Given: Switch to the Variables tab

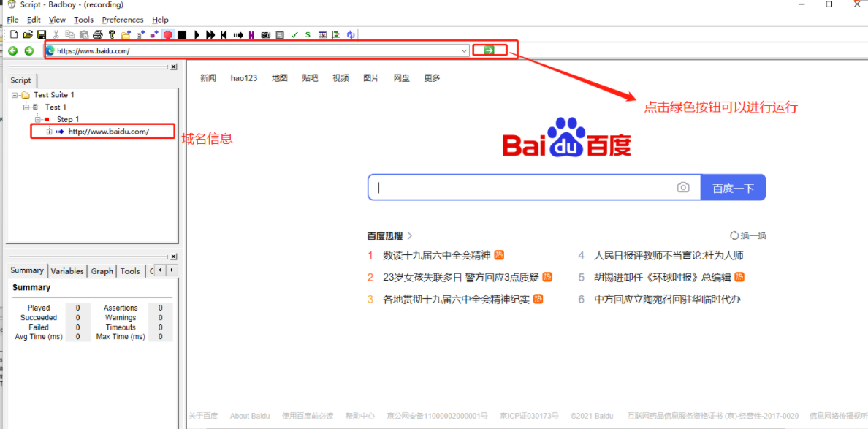Looking at the screenshot, I should 67,270.
